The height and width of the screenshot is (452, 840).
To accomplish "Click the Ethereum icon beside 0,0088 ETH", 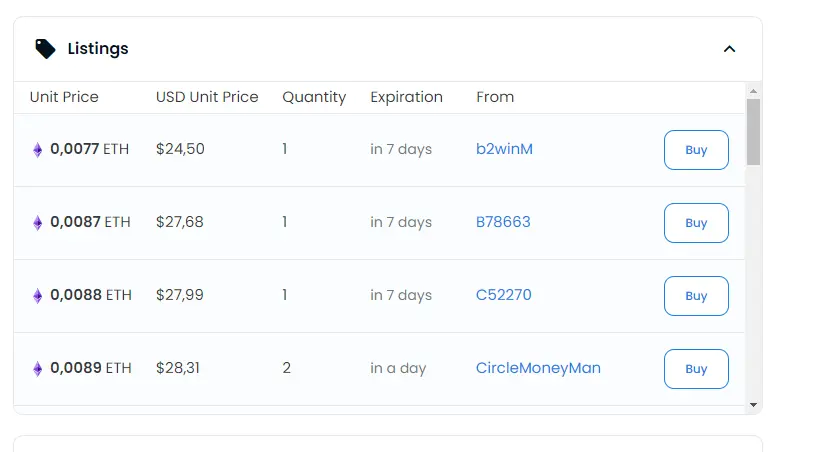I will click(x=38, y=296).
